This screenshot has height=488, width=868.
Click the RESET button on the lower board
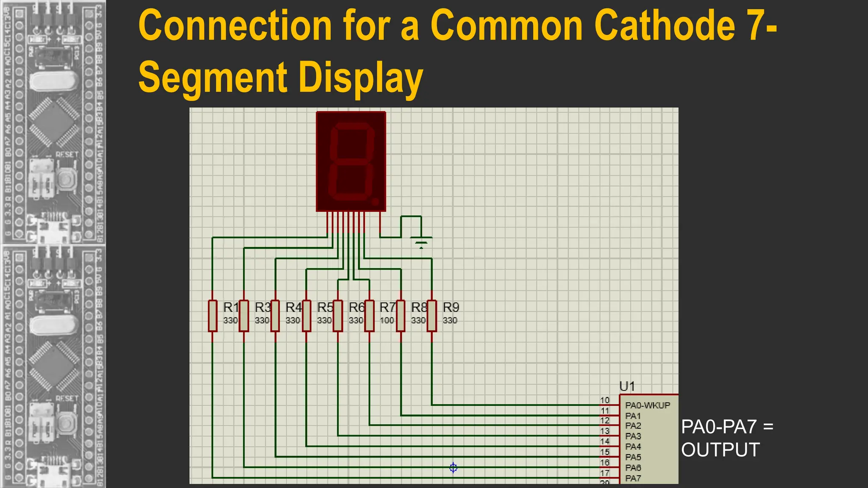pos(66,423)
